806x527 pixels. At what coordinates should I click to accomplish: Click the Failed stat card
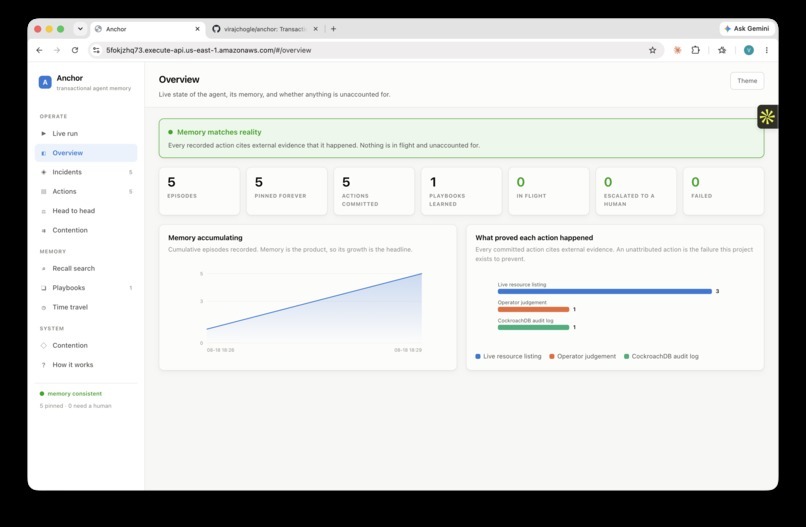coord(724,191)
